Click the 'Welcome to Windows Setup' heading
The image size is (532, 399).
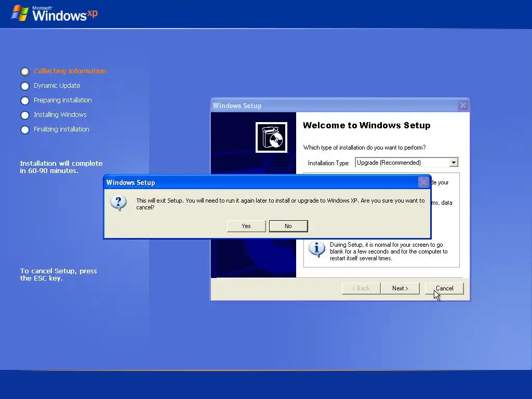click(x=367, y=125)
